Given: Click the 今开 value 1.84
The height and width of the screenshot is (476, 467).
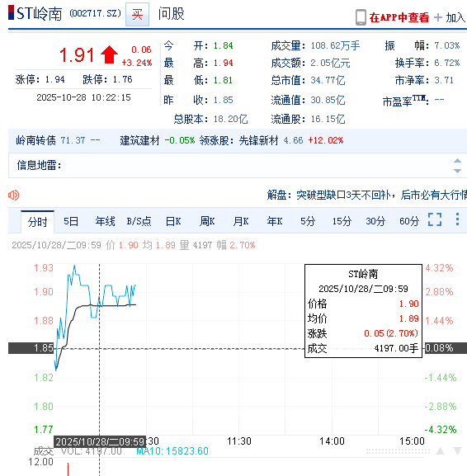Looking at the screenshot, I should click(223, 45).
